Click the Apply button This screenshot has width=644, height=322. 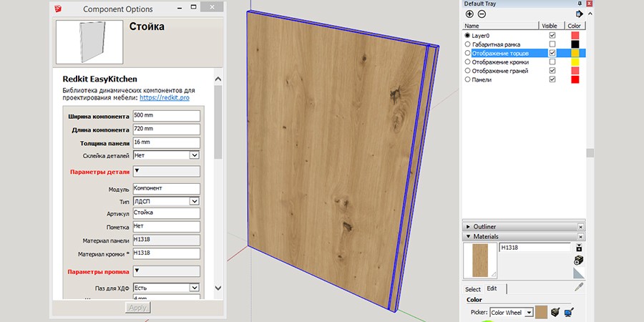pos(136,308)
